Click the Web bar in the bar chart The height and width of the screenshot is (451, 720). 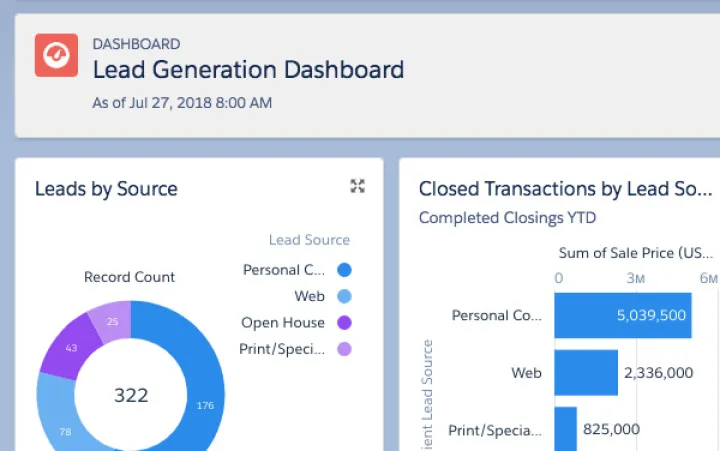[x=586, y=372]
